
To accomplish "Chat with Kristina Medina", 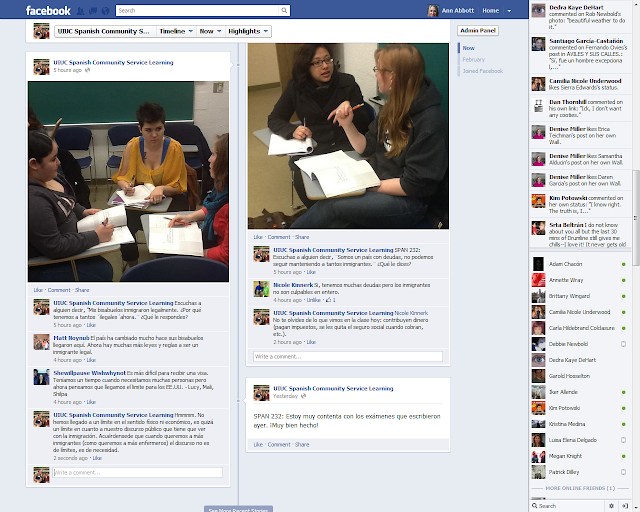I will 580,424.
